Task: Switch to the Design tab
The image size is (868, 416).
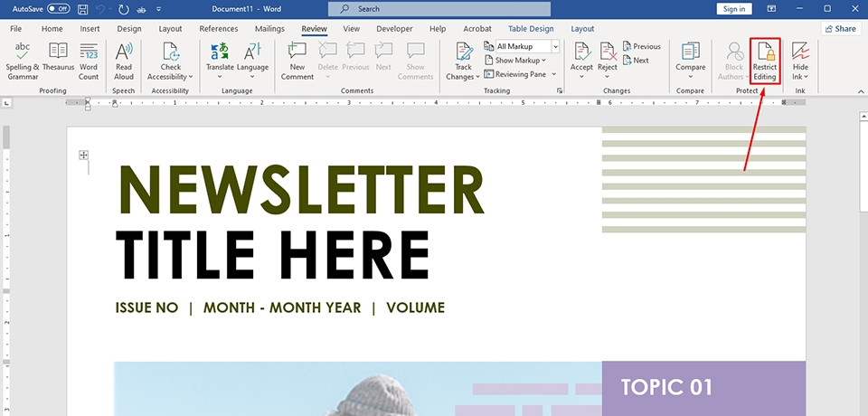Action: pos(129,29)
